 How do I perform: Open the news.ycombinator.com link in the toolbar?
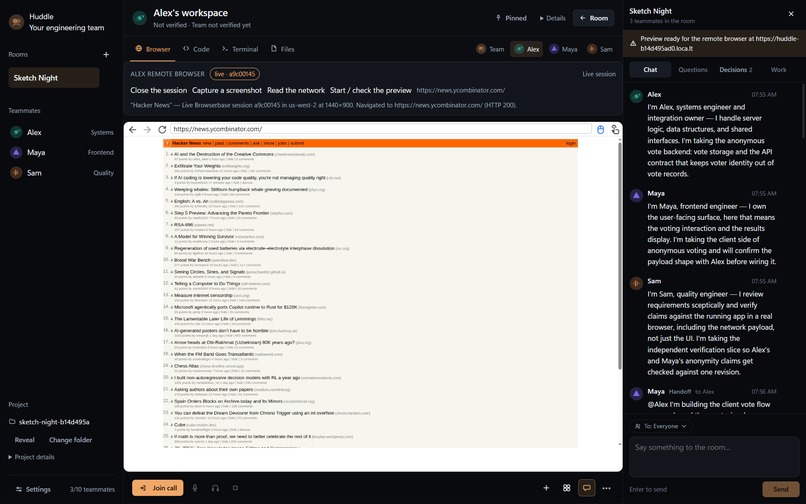tap(461, 90)
